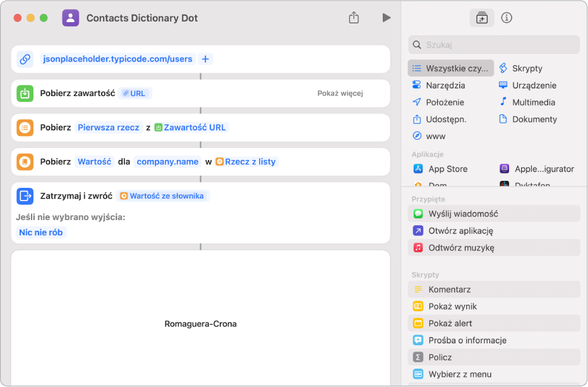Screen dimensions: 588x387
Task: Select App Store in applications list
Action: click(448, 169)
